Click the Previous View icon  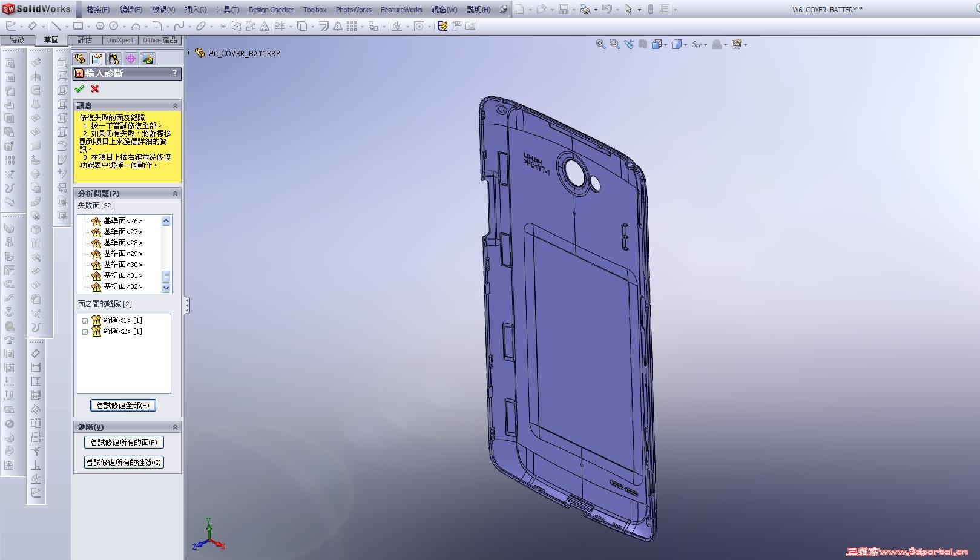coord(629,44)
